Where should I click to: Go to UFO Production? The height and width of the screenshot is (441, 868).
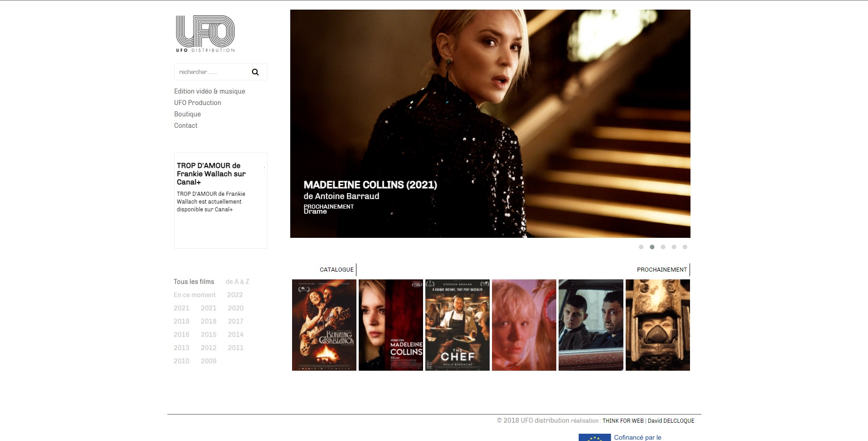click(x=198, y=103)
